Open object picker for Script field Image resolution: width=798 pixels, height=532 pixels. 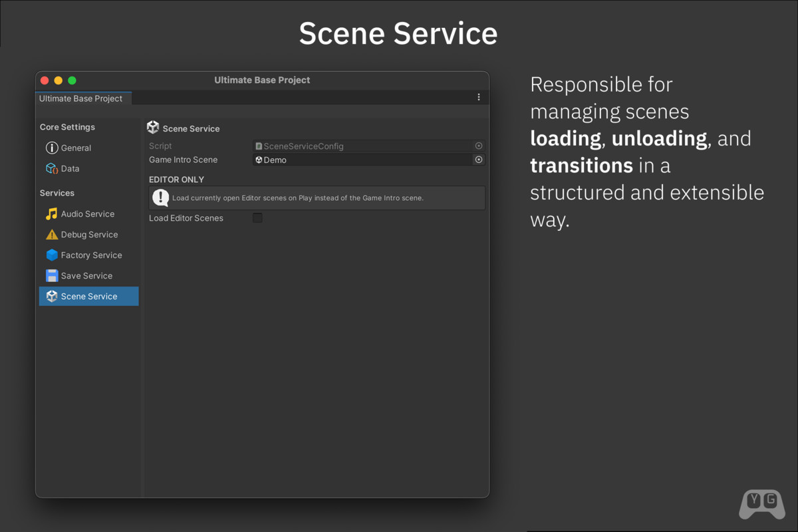478,146
